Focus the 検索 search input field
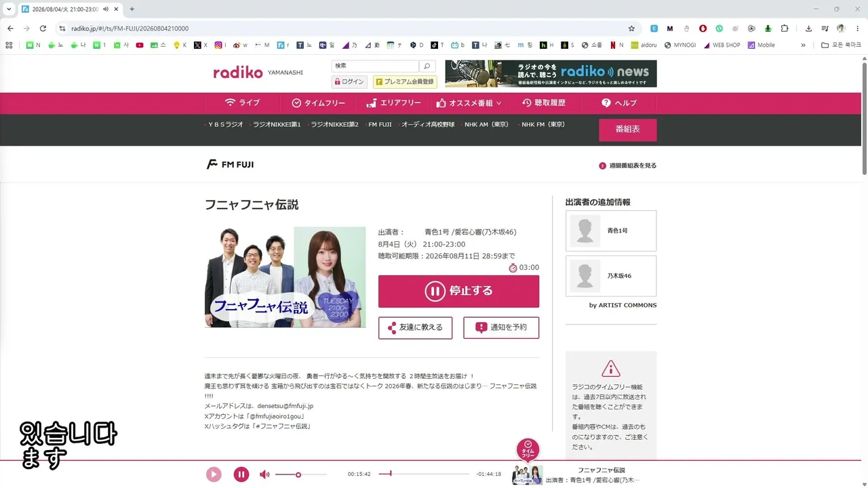This screenshot has width=868, height=488. [x=375, y=66]
